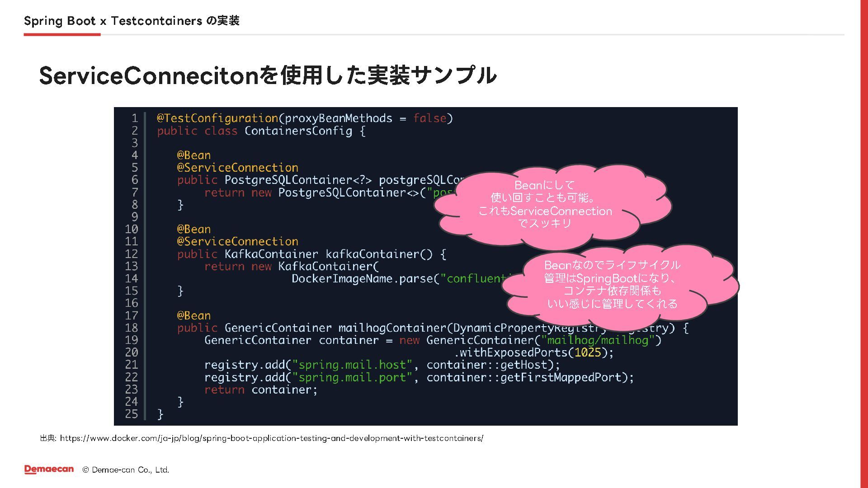Screen dimensions: 868x488
Task: Click line number 25 in the code gutter
Action: tap(132, 414)
